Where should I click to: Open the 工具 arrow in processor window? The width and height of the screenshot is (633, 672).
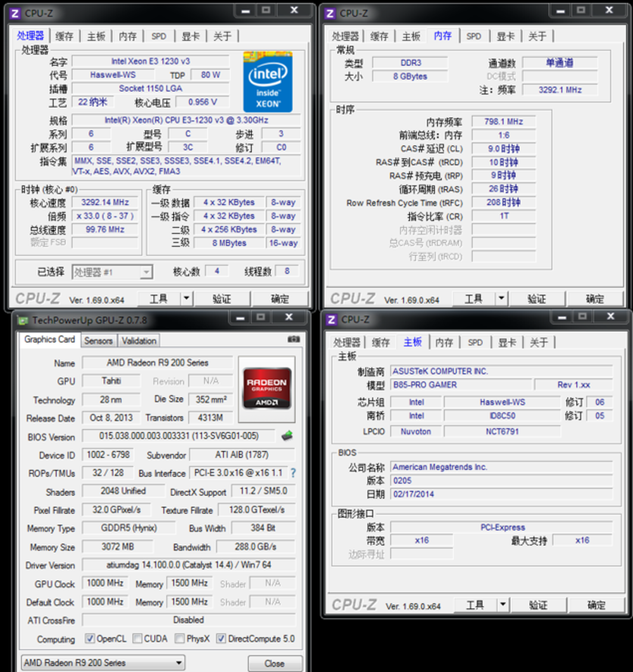pos(186,298)
